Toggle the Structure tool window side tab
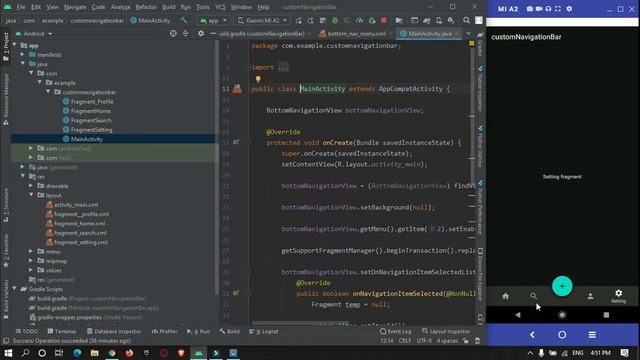Viewport: 640px width, 360px height. pyautogui.click(x=6, y=205)
